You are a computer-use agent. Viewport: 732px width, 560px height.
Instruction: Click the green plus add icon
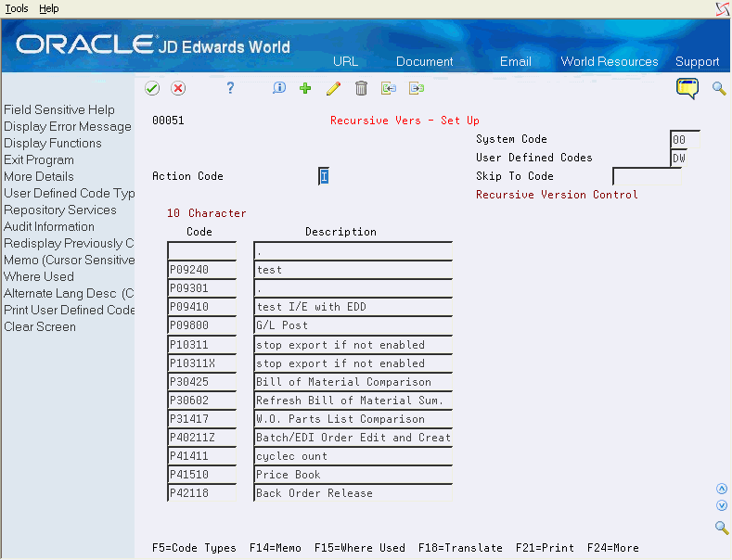click(x=305, y=88)
